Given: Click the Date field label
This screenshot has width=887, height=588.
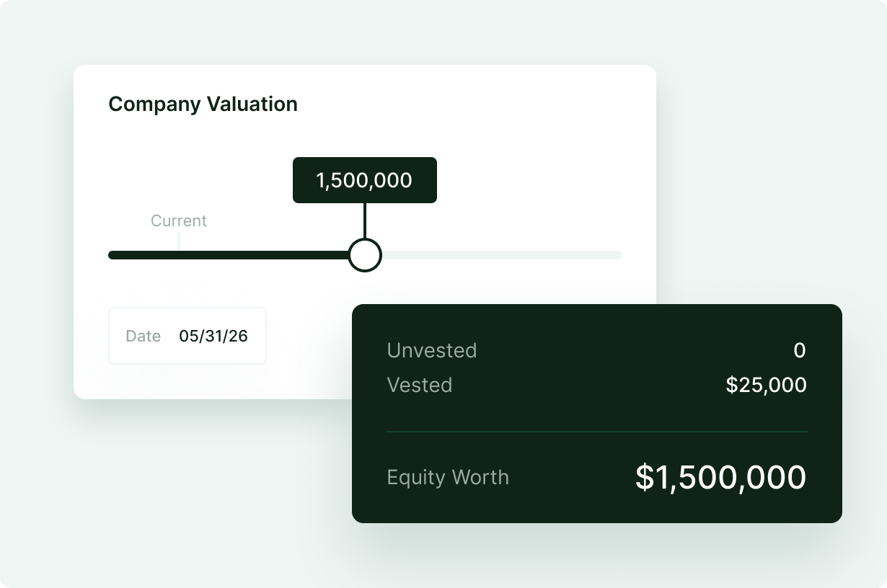Looking at the screenshot, I should tap(142, 336).
